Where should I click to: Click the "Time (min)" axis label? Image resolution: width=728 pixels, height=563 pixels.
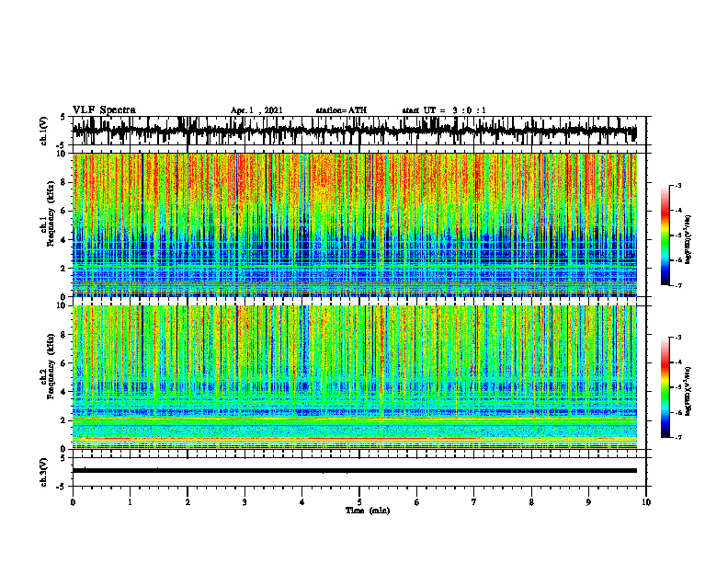pyautogui.click(x=368, y=511)
